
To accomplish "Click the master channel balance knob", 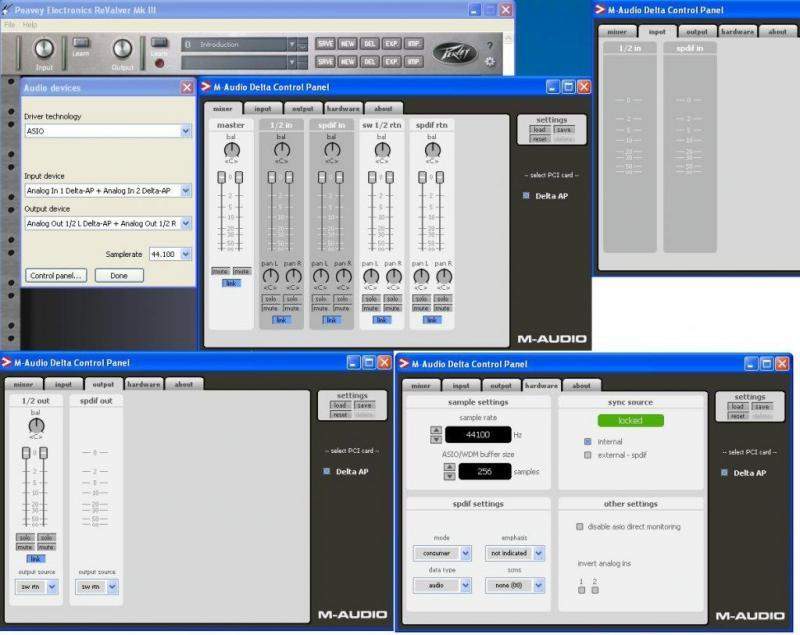I will tap(231, 149).
